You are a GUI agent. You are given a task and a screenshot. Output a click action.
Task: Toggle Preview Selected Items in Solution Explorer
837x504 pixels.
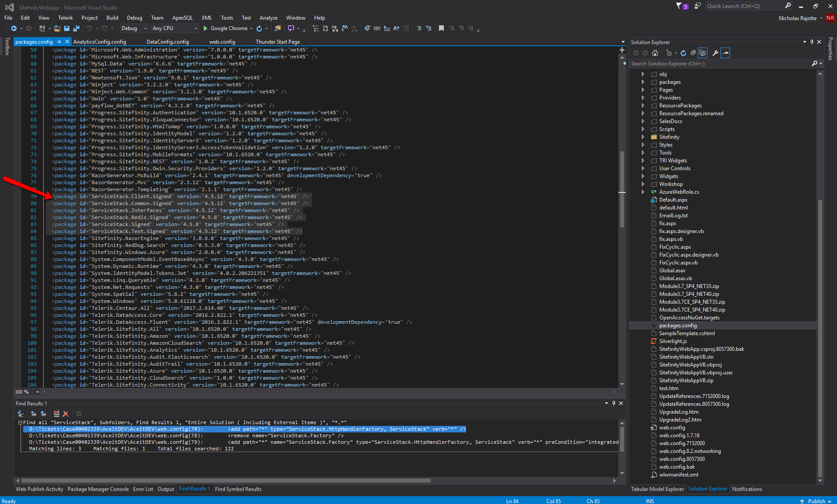click(725, 53)
